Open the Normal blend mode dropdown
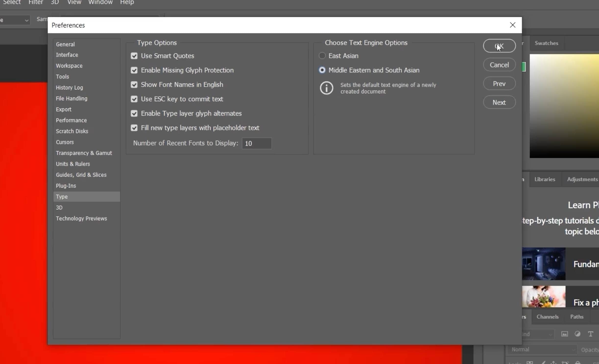Image resolution: width=599 pixels, height=364 pixels. pos(542,350)
